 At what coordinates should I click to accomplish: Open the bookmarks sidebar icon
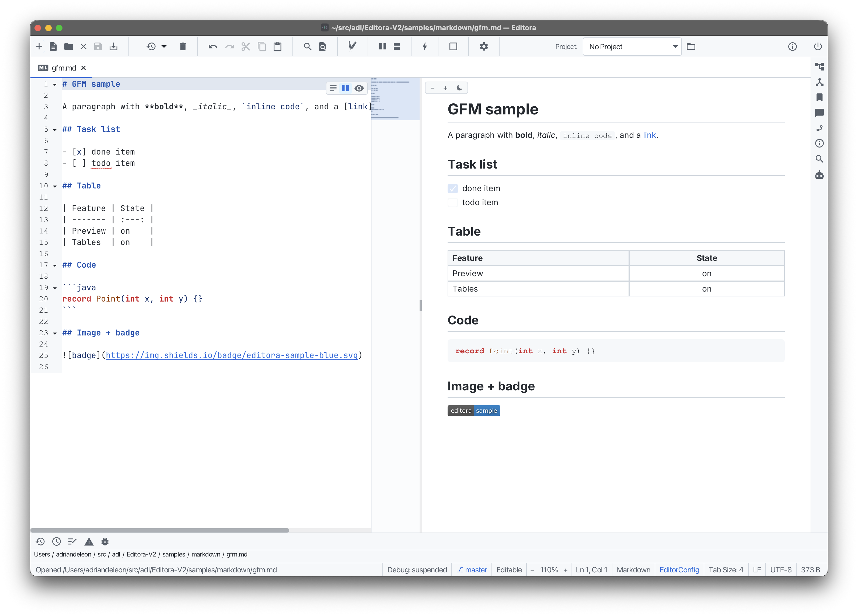(x=819, y=97)
